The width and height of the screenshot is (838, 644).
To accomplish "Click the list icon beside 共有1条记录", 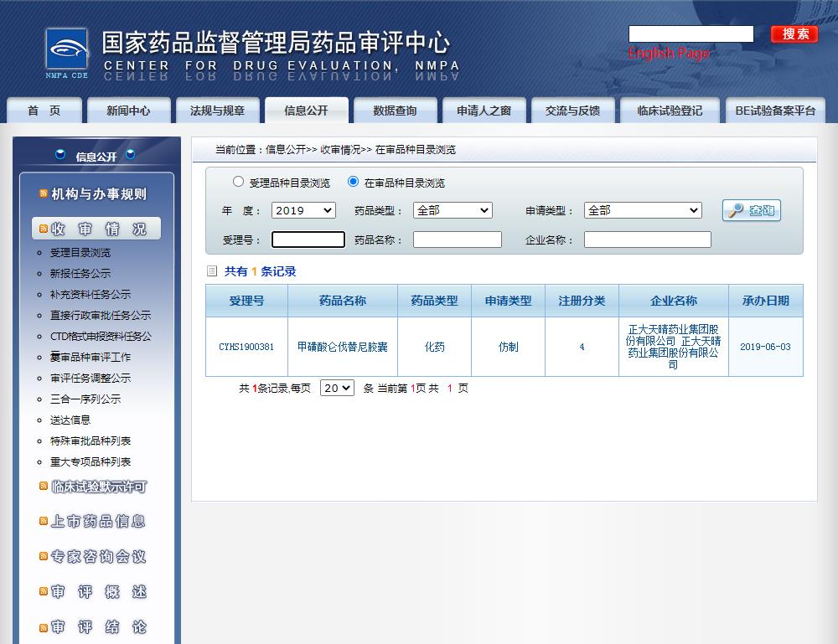I will pos(212,271).
